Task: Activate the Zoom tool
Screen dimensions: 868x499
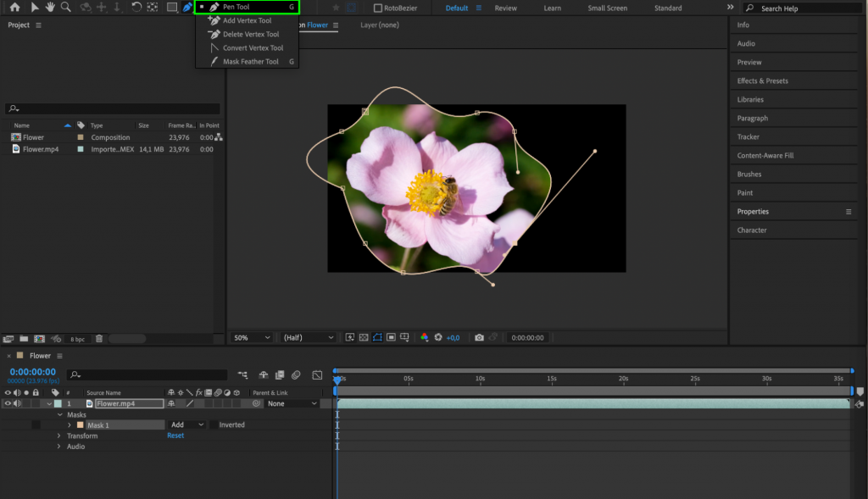Action: coord(66,8)
